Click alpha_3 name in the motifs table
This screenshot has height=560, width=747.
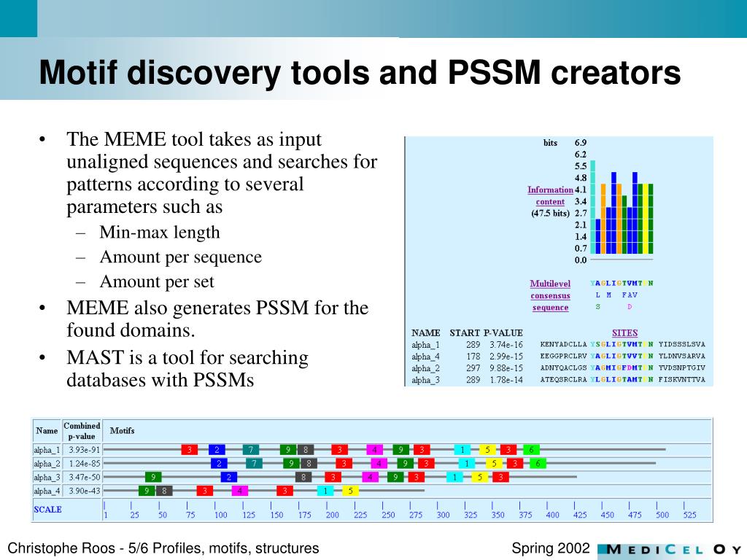47,478
